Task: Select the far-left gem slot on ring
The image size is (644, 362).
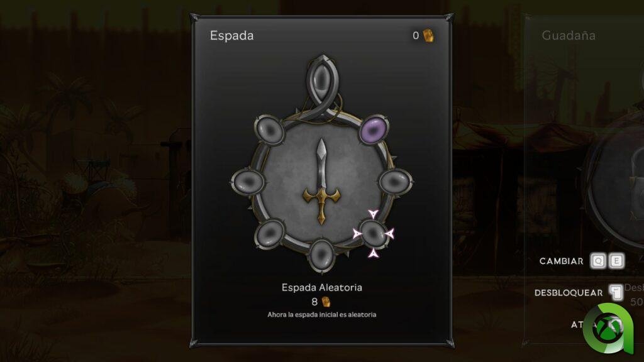Action: (248, 182)
